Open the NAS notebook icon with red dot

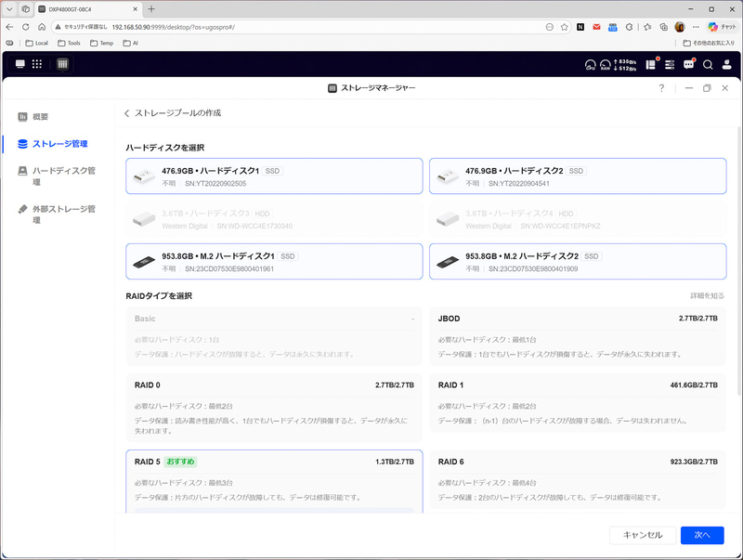(651, 64)
